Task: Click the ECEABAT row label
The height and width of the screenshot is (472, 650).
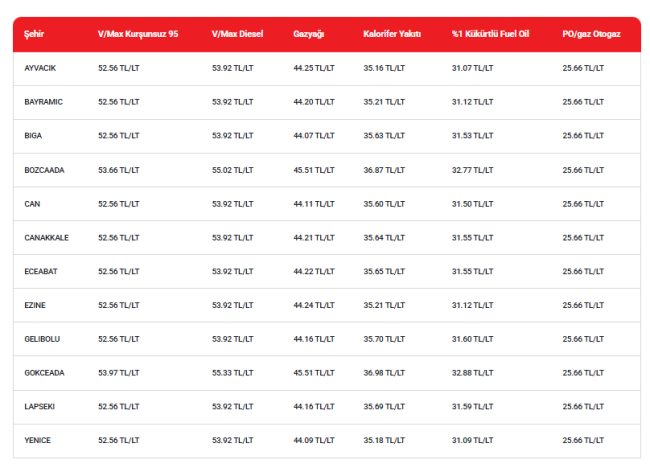Action: point(41,271)
